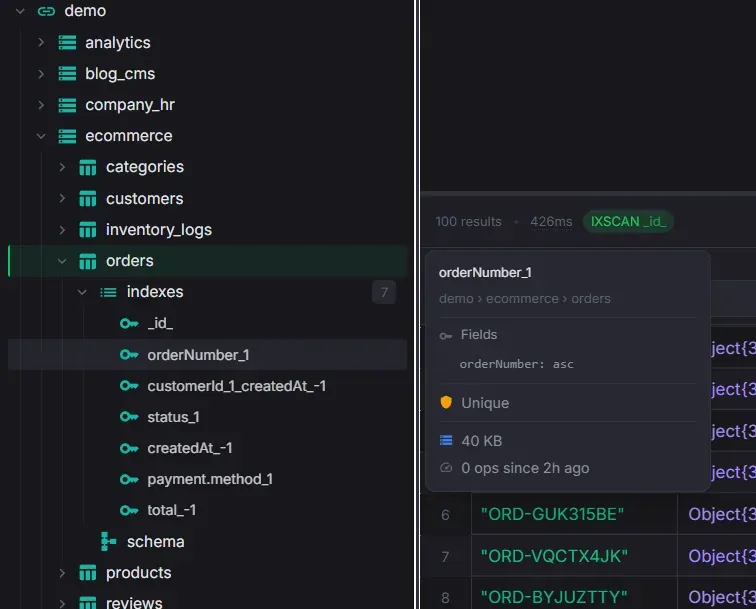This screenshot has width=756, height=609.
Task: Click the IXSCAN _id_ badge
Action: [x=628, y=221]
